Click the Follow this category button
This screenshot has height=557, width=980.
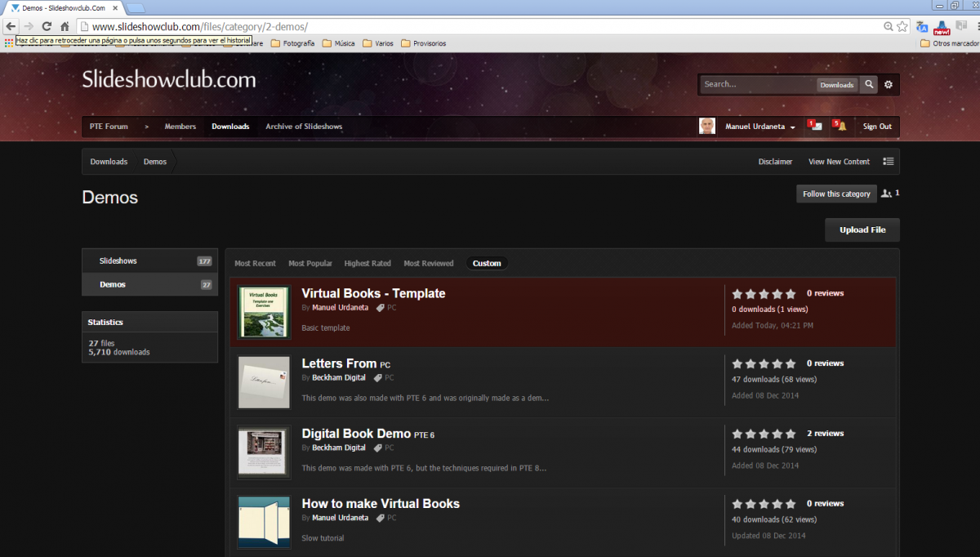click(836, 194)
